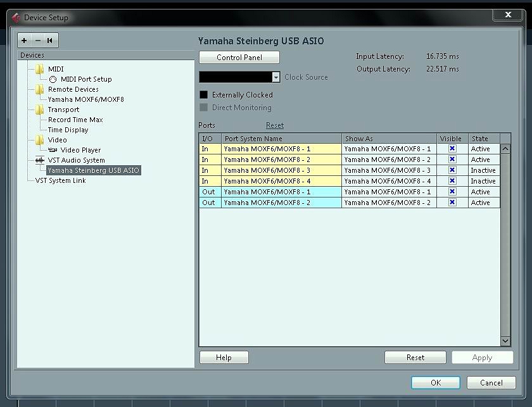Click the Port System Name column header
Screen dimensions: 532x407
coord(281,139)
